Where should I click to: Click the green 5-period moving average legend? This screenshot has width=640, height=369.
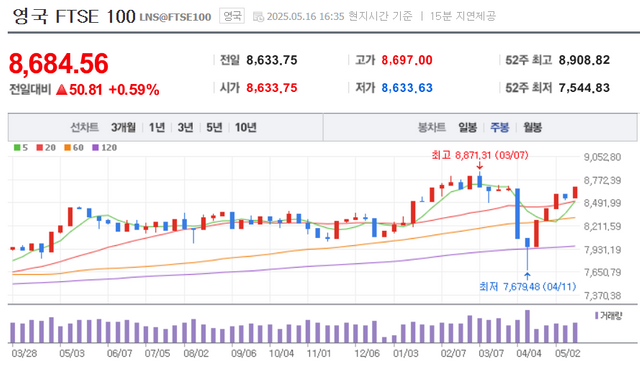pos(21,147)
